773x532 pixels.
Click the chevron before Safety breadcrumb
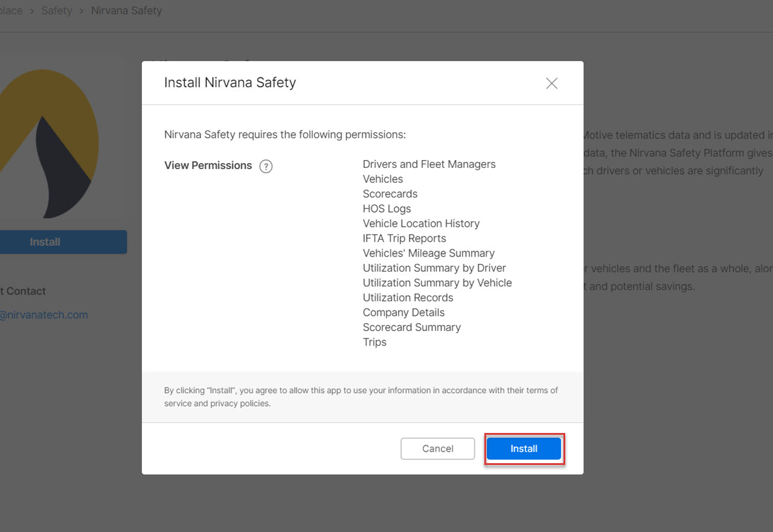point(31,11)
